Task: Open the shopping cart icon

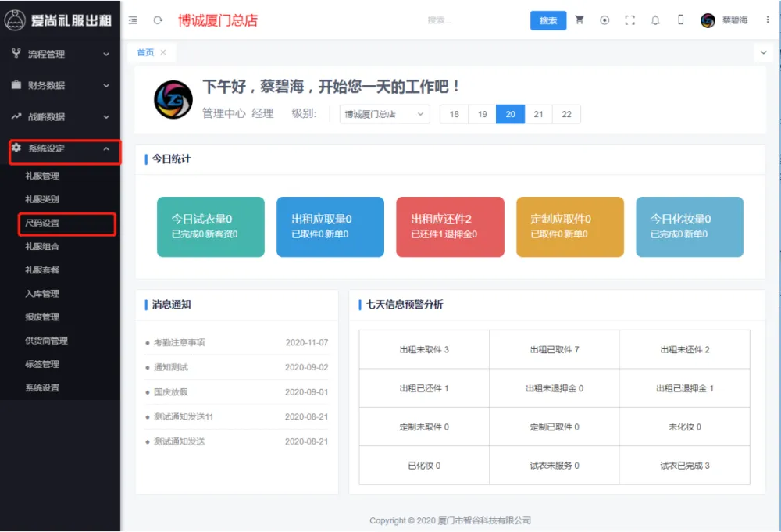Action: click(580, 20)
